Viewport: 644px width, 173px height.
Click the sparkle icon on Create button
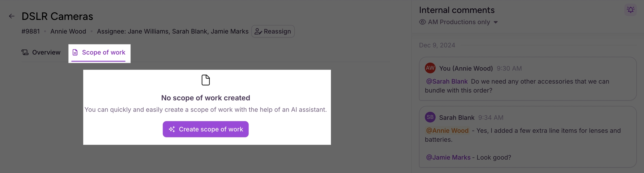point(172,129)
